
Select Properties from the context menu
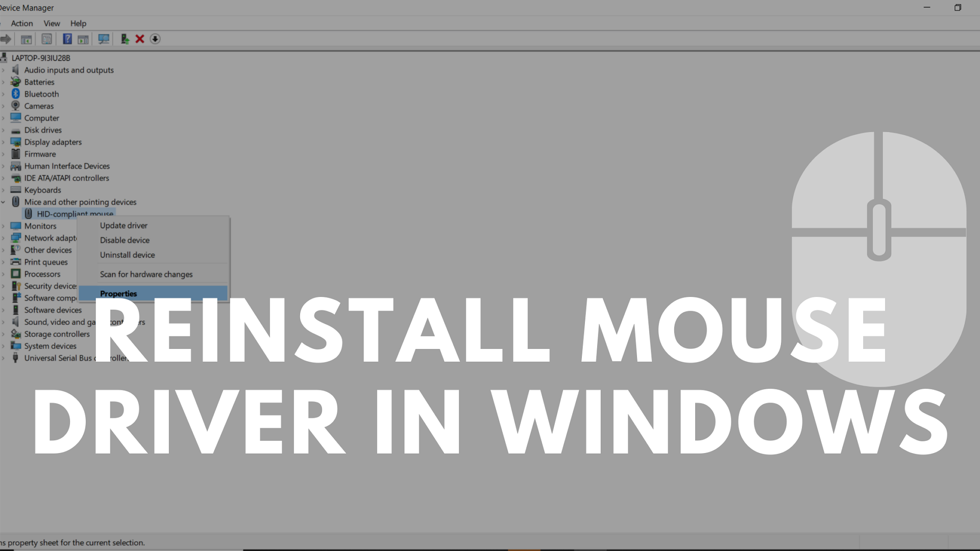pyautogui.click(x=118, y=293)
